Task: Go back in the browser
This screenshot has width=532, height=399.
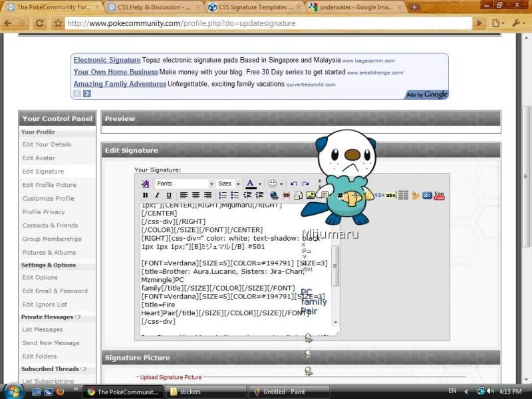Action: [8, 23]
